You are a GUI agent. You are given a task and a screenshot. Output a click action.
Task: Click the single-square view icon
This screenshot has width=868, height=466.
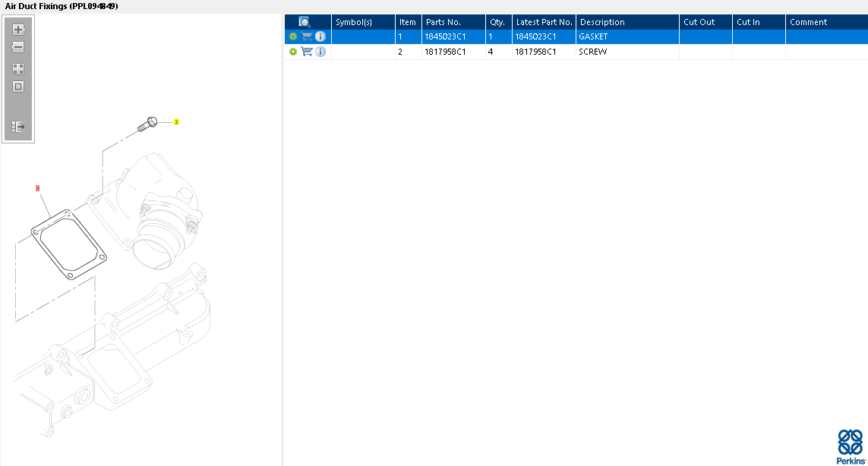click(x=18, y=87)
